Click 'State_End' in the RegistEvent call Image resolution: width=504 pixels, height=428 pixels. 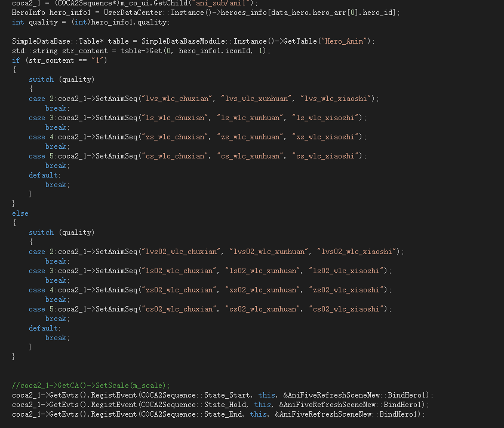[223, 414]
